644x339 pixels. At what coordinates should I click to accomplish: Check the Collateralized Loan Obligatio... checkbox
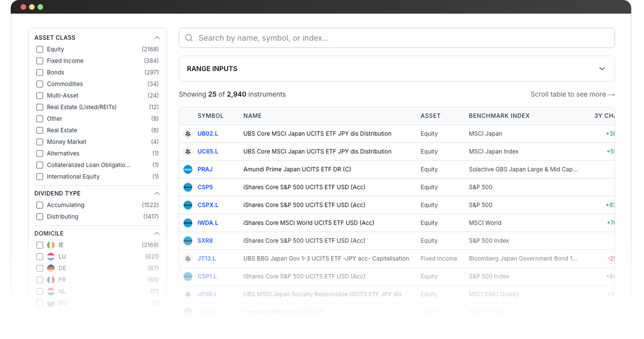pyautogui.click(x=39, y=165)
